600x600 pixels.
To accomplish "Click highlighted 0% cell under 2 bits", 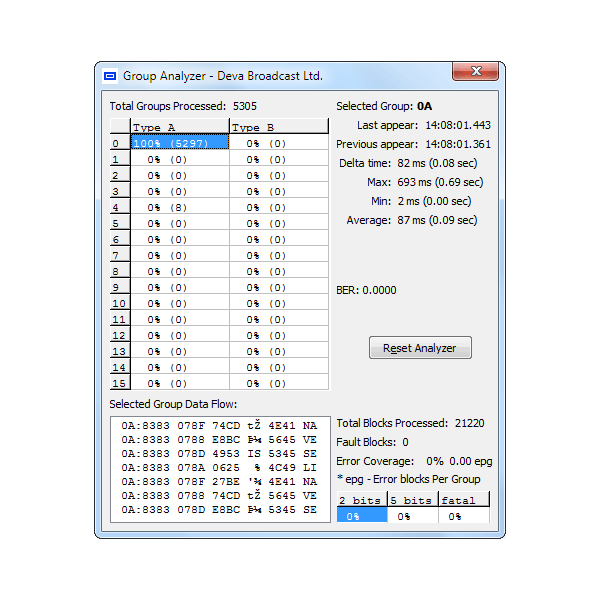I will 362,515.
